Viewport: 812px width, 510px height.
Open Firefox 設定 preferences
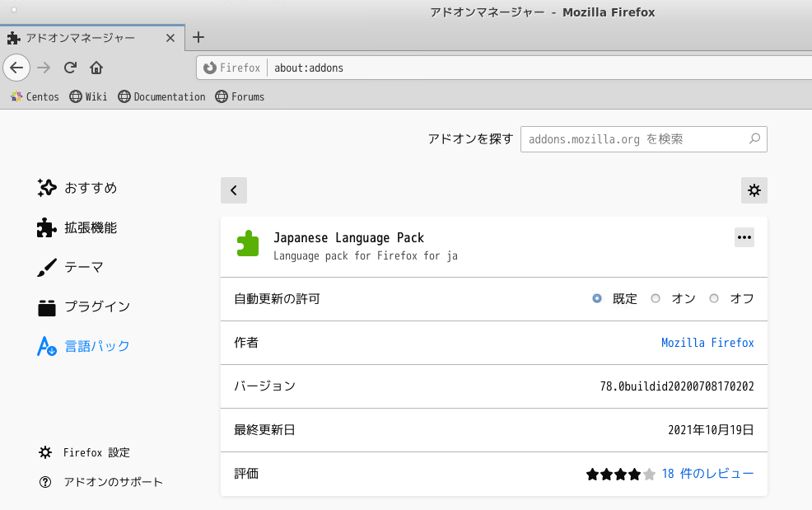(x=84, y=452)
